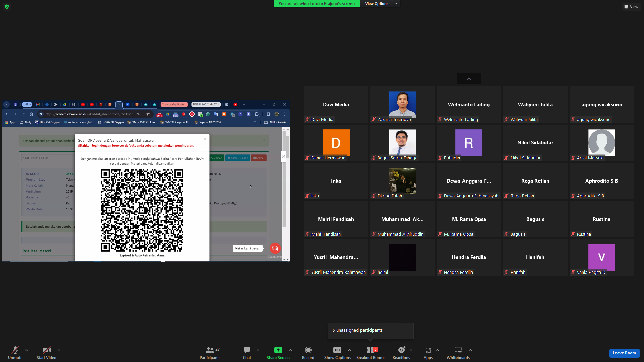
Task: Open the Participants panel
Action: click(x=210, y=353)
